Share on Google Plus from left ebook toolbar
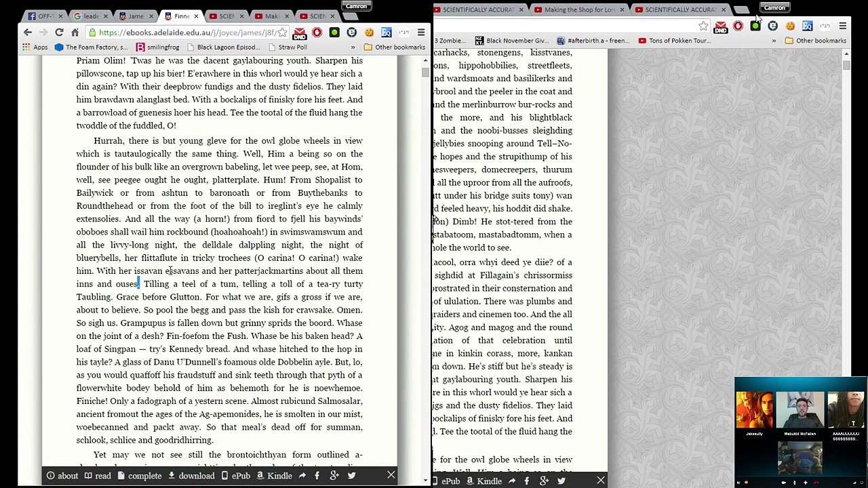The image size is (868, 488). [x=334, y=476]
